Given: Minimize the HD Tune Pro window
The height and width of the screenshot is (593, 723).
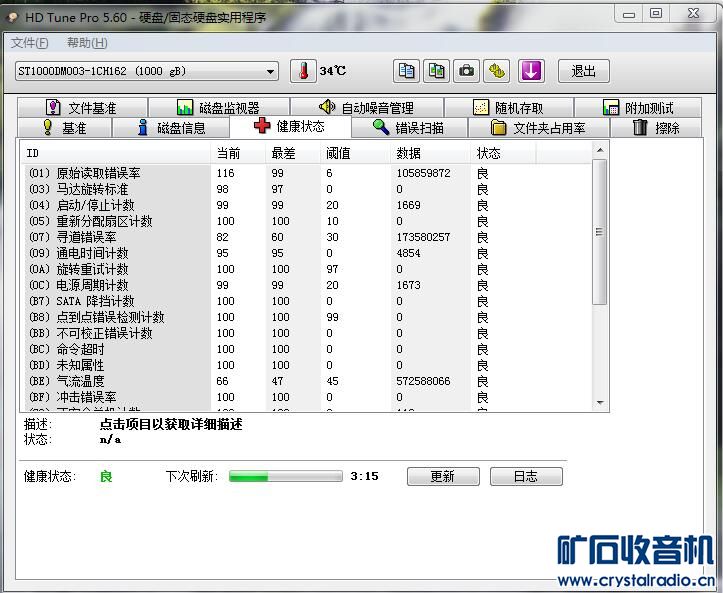Looking at the screenshot, I should pos(629,14).
